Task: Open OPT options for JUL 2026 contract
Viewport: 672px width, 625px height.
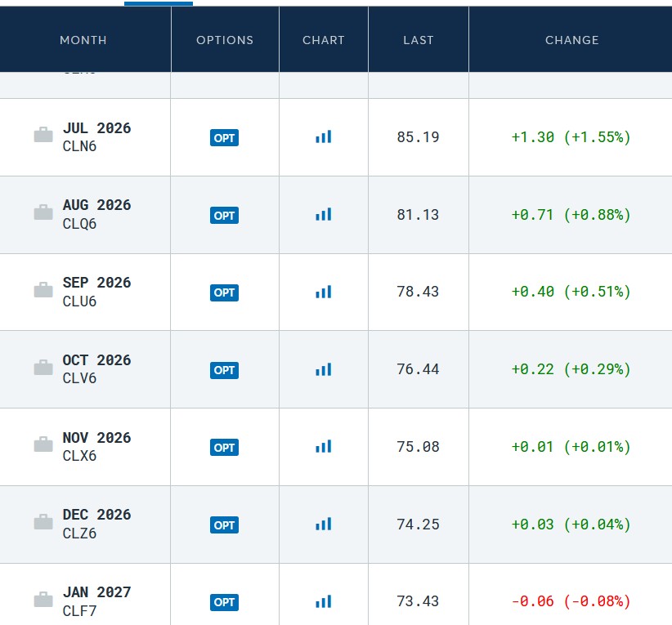Action: [224, 138]
